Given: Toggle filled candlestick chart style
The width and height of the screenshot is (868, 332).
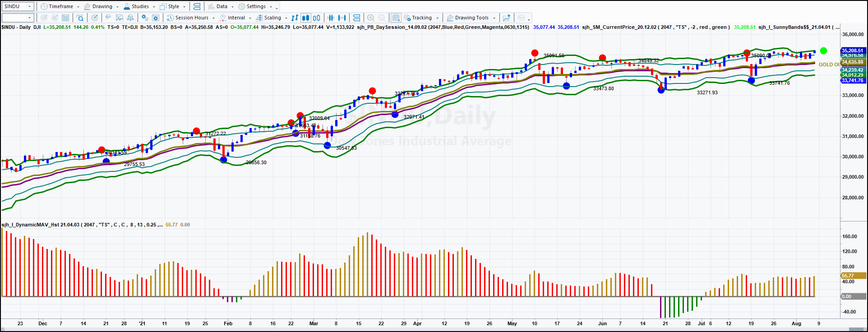Looking at the screenshot, I should (306, 18).
